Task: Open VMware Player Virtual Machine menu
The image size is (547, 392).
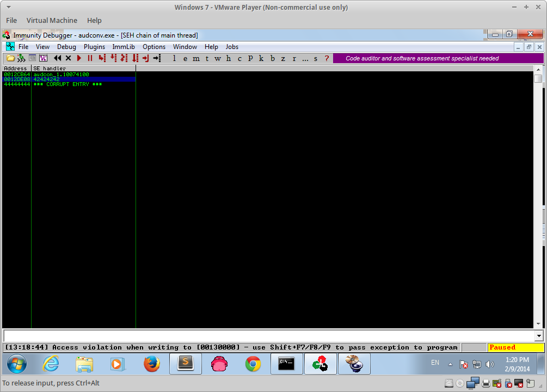Action: pos(52,21)
